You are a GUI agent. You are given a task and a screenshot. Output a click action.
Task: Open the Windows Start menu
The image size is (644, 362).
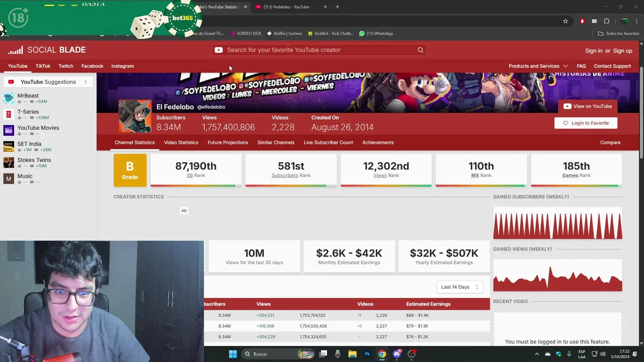pyautogui.click(x=232, y=354)
